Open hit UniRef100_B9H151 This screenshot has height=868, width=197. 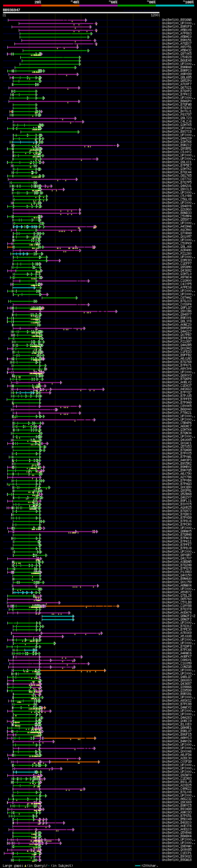coord(177,40)
